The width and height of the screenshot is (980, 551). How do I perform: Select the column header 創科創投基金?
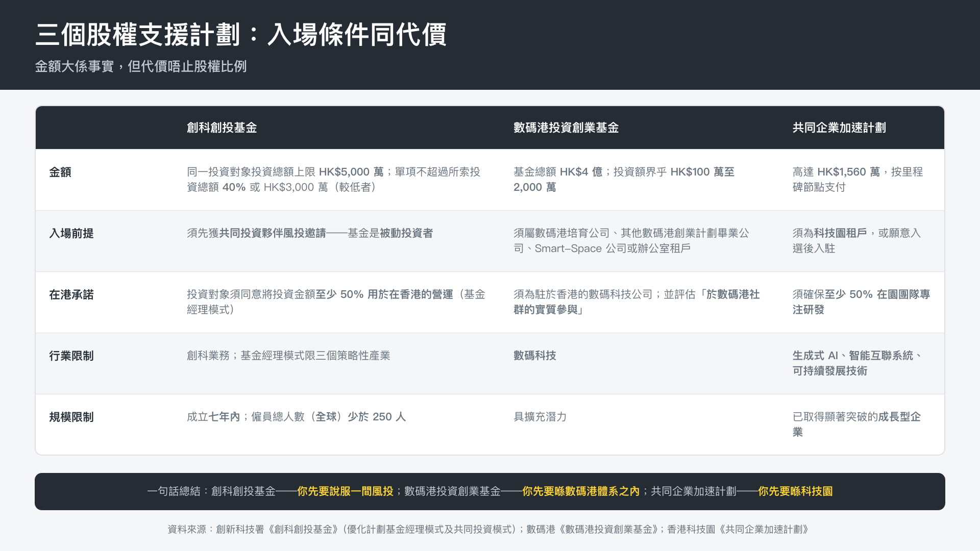pos(222,128)
